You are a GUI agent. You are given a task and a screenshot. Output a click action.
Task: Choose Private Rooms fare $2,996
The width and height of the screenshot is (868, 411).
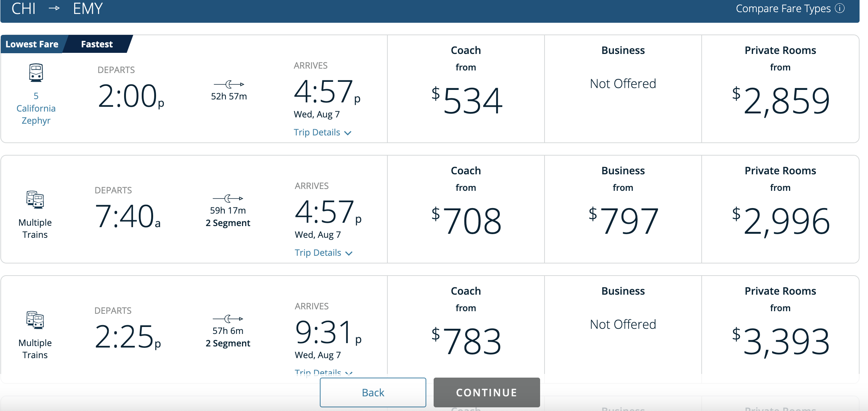[780, 209]
